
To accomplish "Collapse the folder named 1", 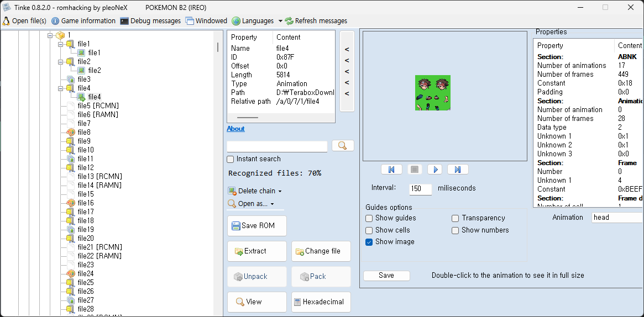I will click(50, 35).
